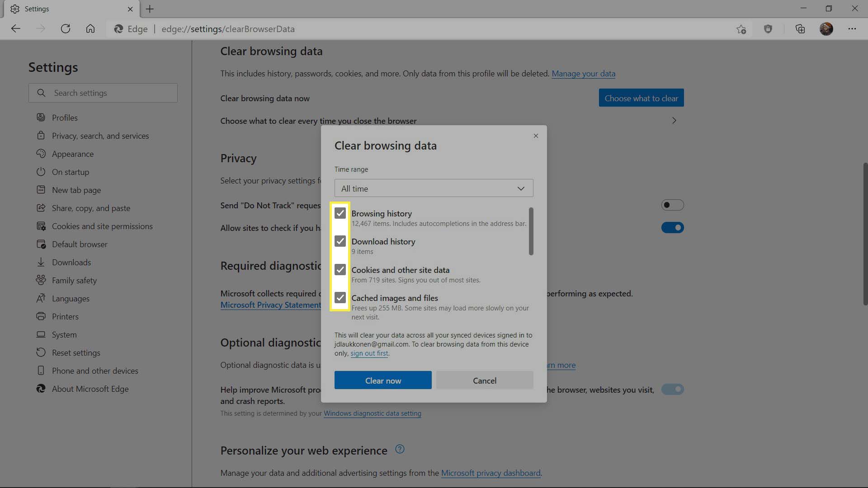Open Windows diagnostic data setting link

click(x=372, y=413)
